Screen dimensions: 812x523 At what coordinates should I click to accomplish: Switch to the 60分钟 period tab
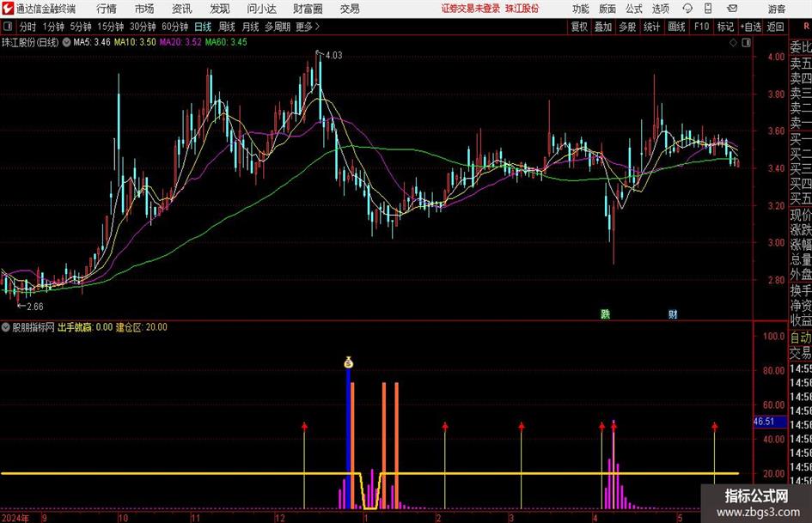[175, 27]
